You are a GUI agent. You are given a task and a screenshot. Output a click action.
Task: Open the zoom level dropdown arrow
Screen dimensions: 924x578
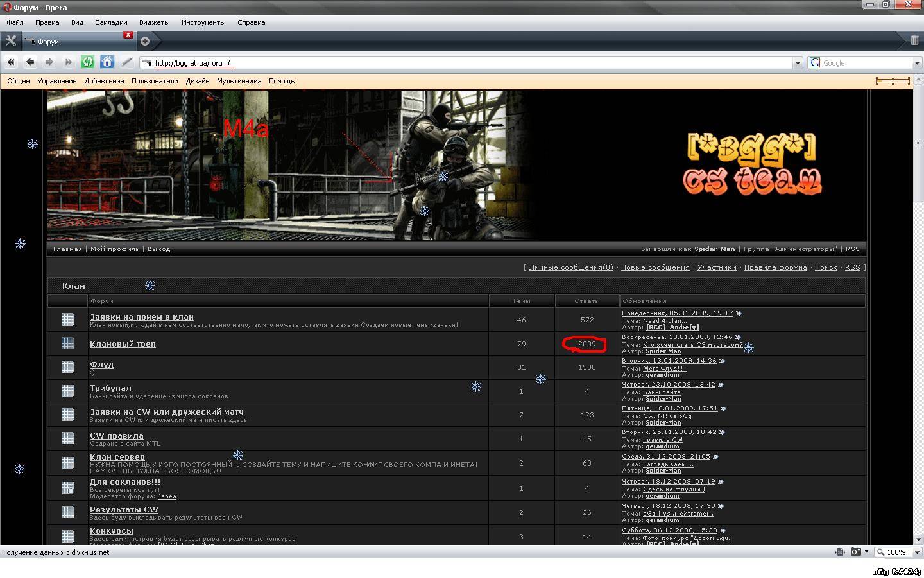917,552
